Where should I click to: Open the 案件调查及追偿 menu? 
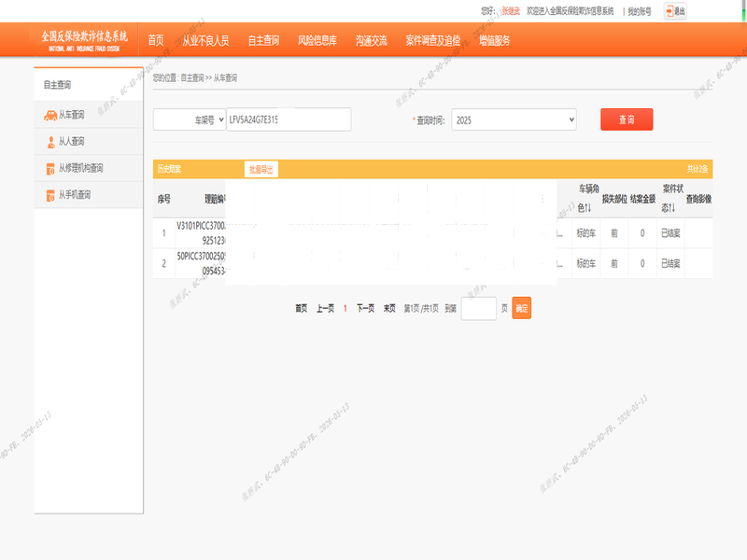[433, 40]
